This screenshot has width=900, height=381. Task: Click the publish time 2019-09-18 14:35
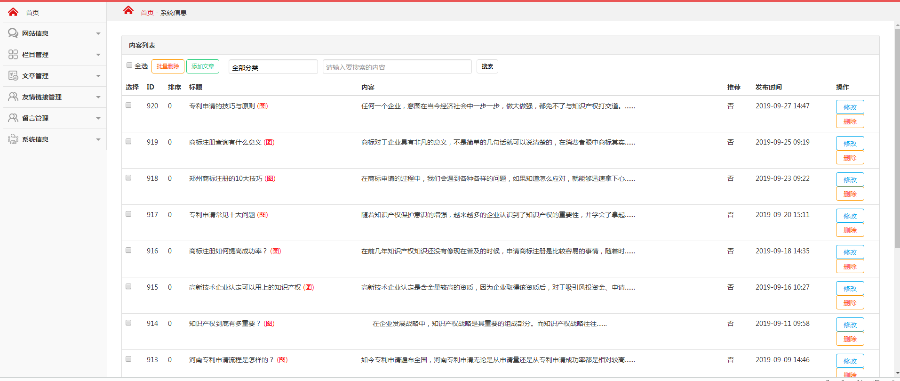(782, 251)
